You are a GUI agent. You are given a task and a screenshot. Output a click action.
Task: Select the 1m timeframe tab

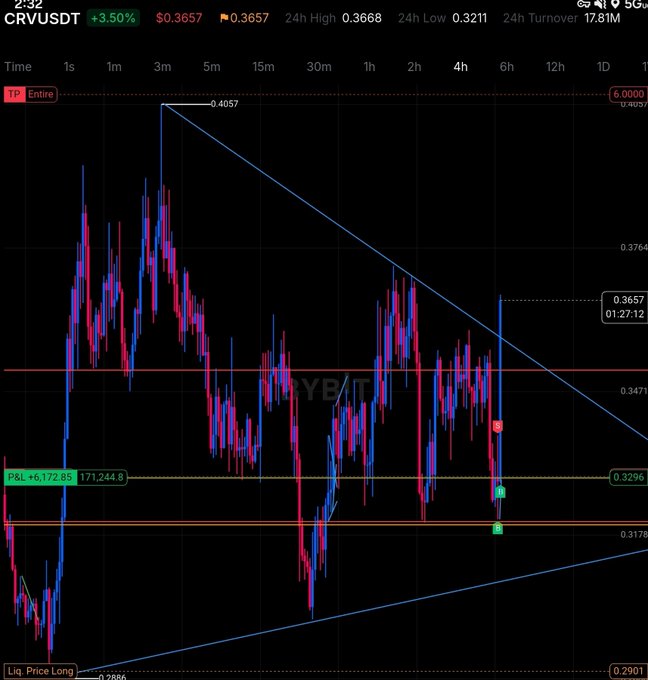point(114,67)
